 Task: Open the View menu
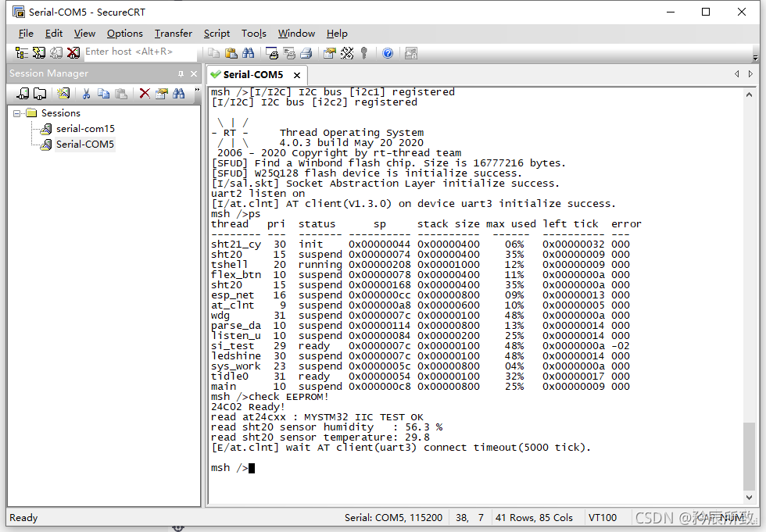pos(84,33)
